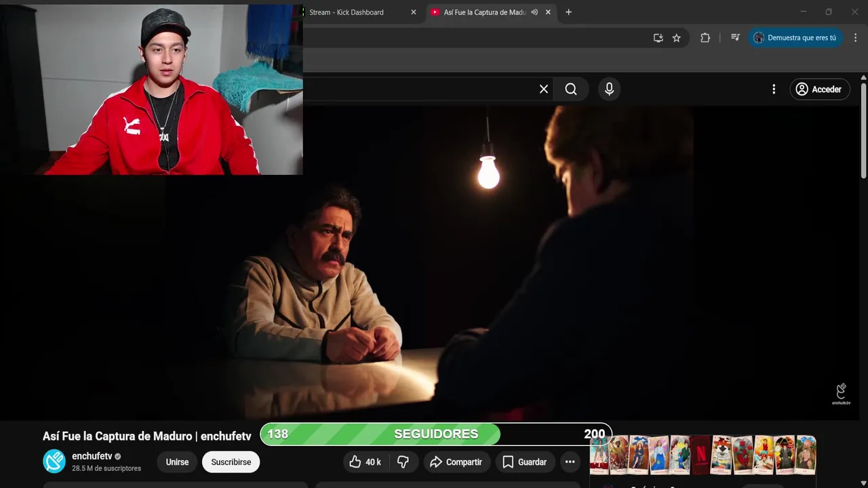868x488 pixels.
Task: Clear the YouTube search box with X
Action: pos(544,89)
